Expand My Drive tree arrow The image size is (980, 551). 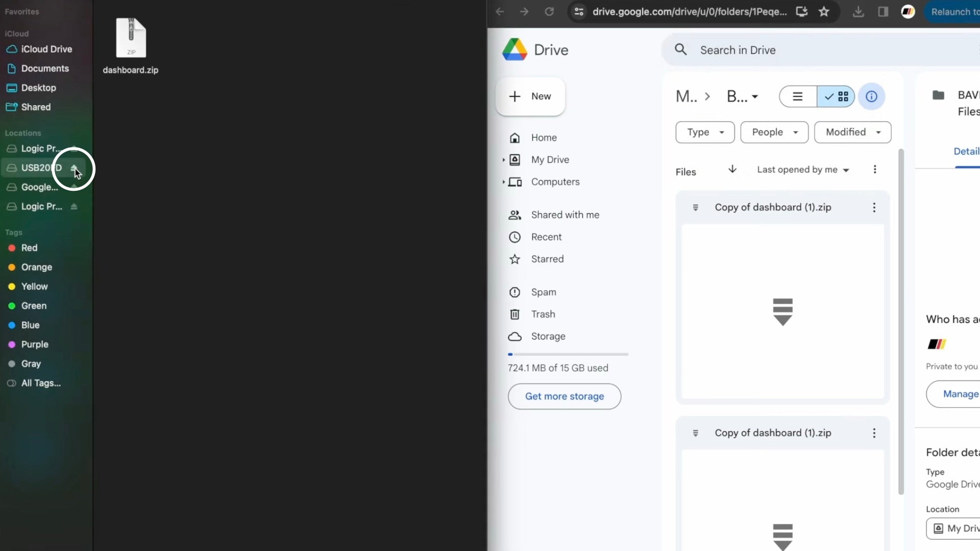[x=503, y=160]
